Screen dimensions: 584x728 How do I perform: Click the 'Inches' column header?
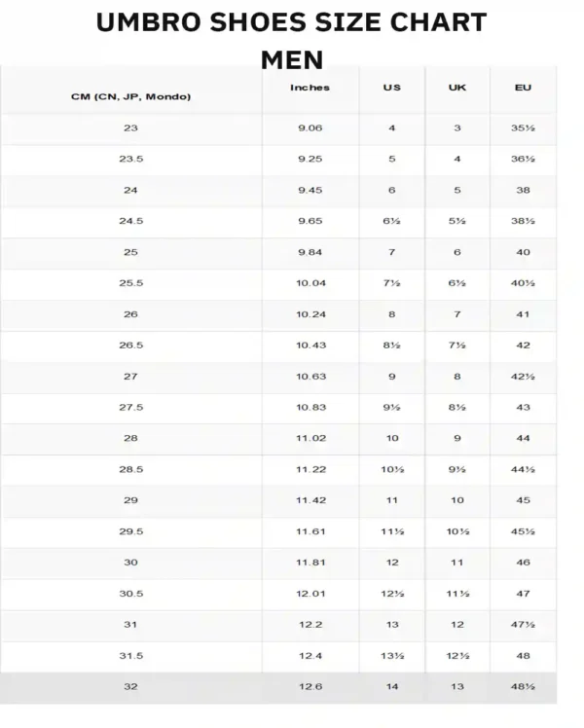(x=310, y=88)
